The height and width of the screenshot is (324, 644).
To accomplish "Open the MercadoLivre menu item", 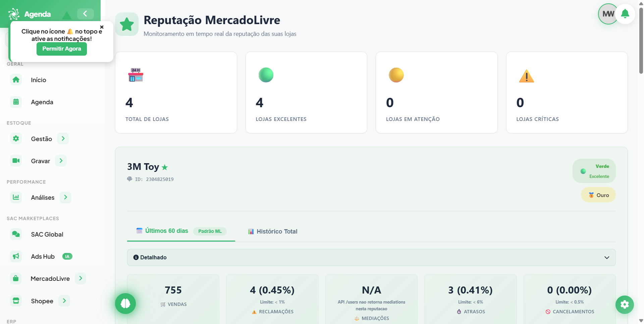I will (x=50, y=279).
